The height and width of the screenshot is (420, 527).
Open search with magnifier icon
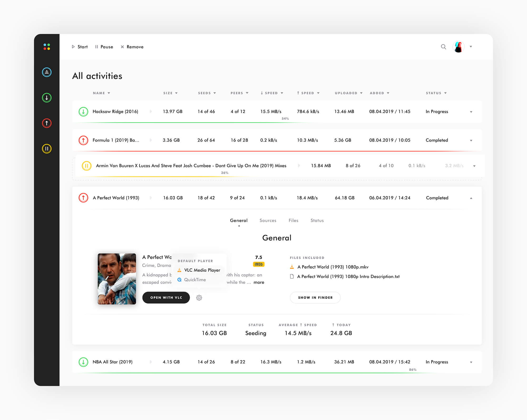[x=443, y=47]
